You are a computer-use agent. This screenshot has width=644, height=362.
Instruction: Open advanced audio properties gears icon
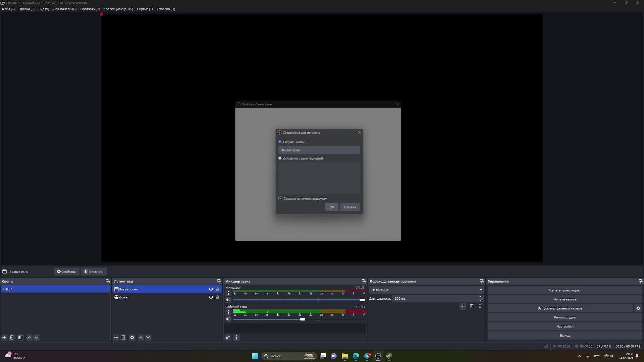228,338
